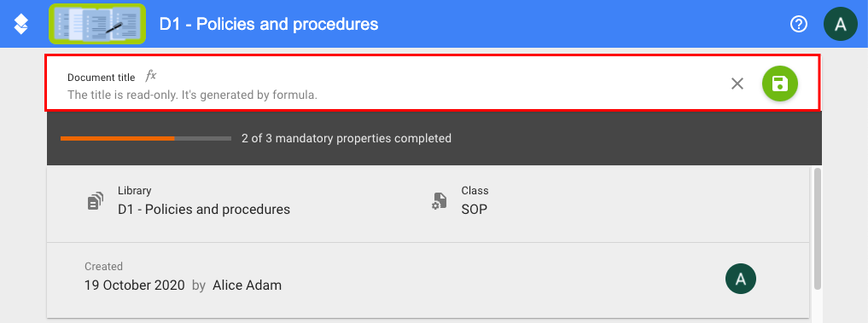Image resolution: width=868 pixels, height=323 pixels.
Task: Click the created date 19 October 2020
Action: 135,286
